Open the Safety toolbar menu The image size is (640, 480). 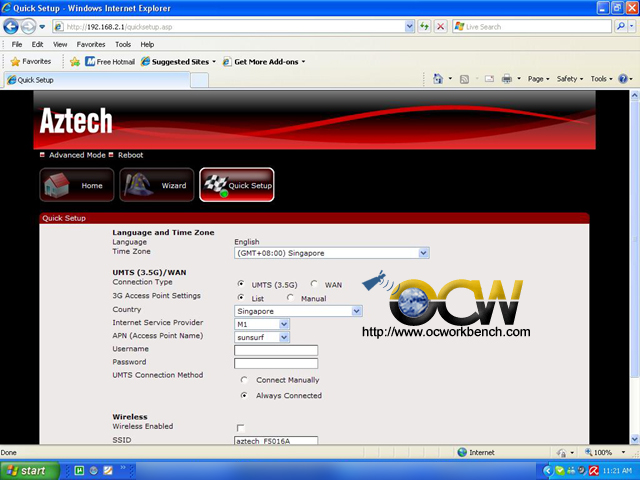tap(570, 79)
